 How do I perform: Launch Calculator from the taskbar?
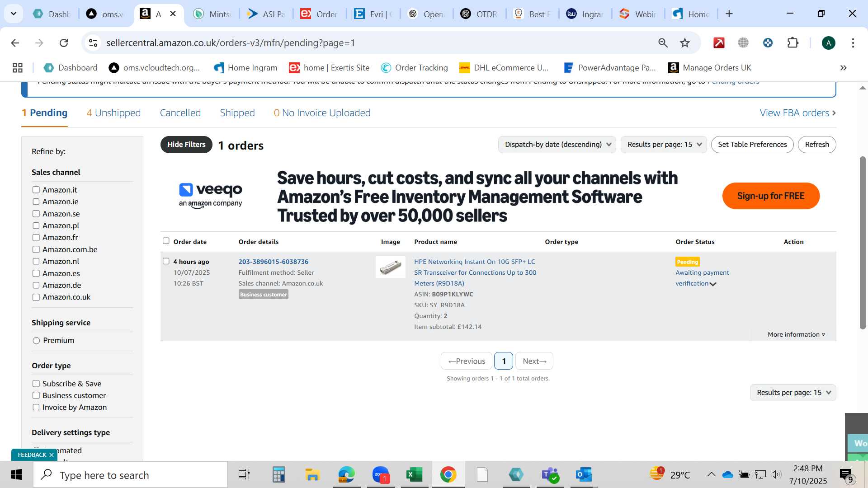click(278, 475)
